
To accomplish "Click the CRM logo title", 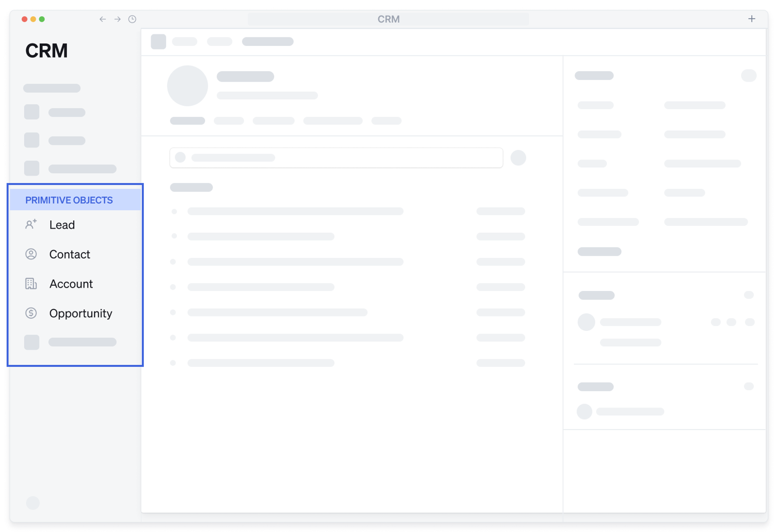I will (46, 51).
